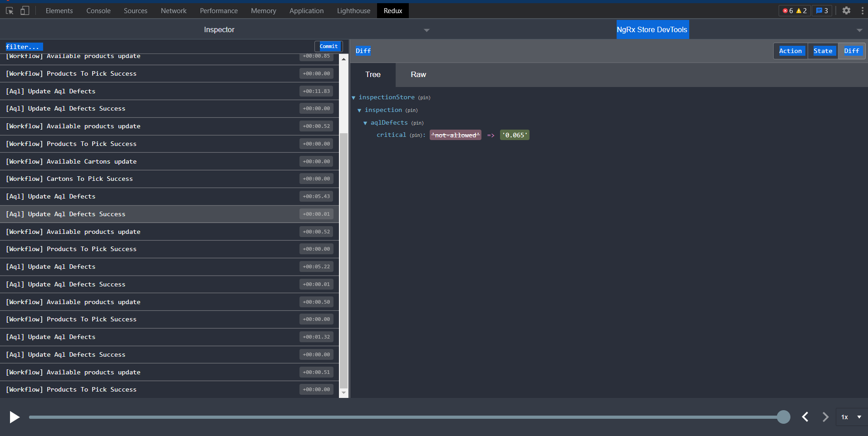Open the Memory panel
Screen dimensions: 868x436
click(264, 10)
